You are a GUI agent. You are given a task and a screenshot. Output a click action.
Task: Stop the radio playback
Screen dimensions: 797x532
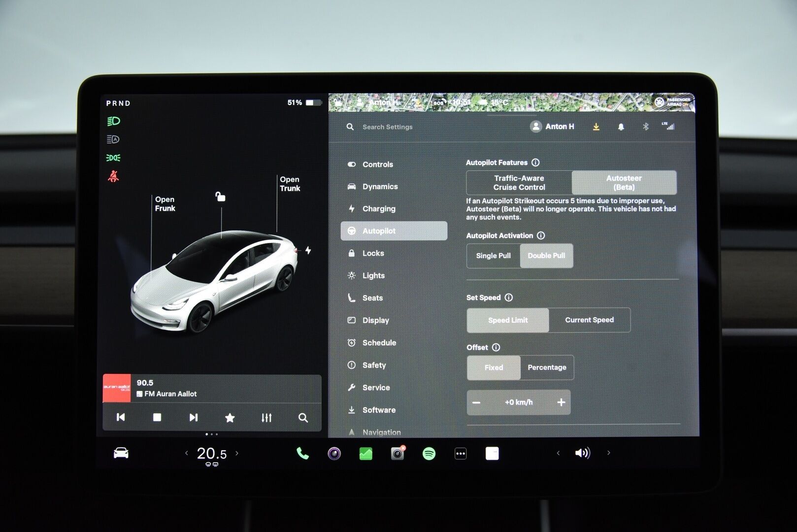[157, 418]
